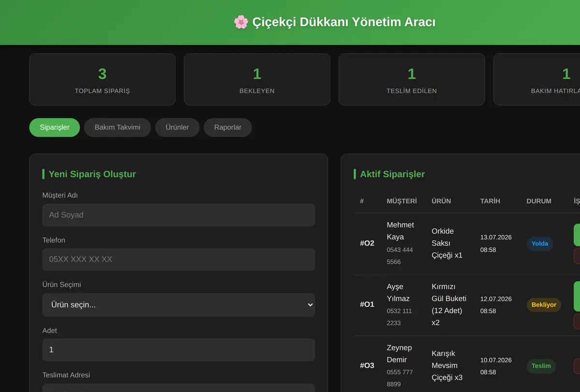Click customer name Ayşe Yılmaz

398,292
